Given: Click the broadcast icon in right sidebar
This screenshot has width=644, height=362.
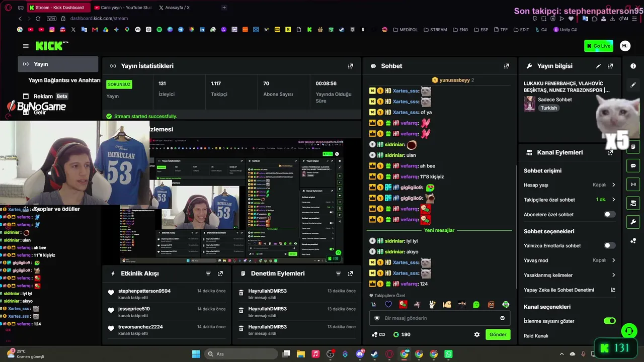Looking at the screenshot, I should [633, 185].
